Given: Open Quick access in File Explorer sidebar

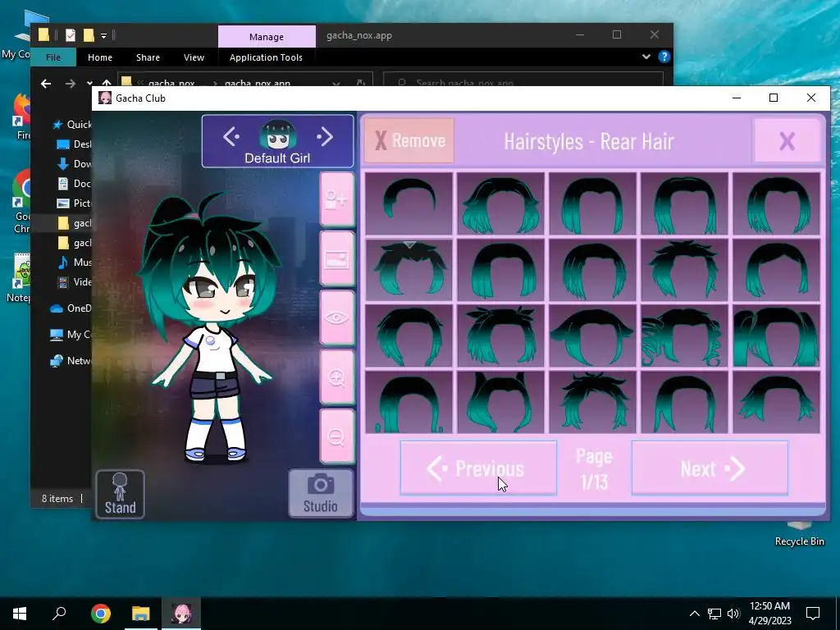Looking at the screenshot, I should pos(72,125).
